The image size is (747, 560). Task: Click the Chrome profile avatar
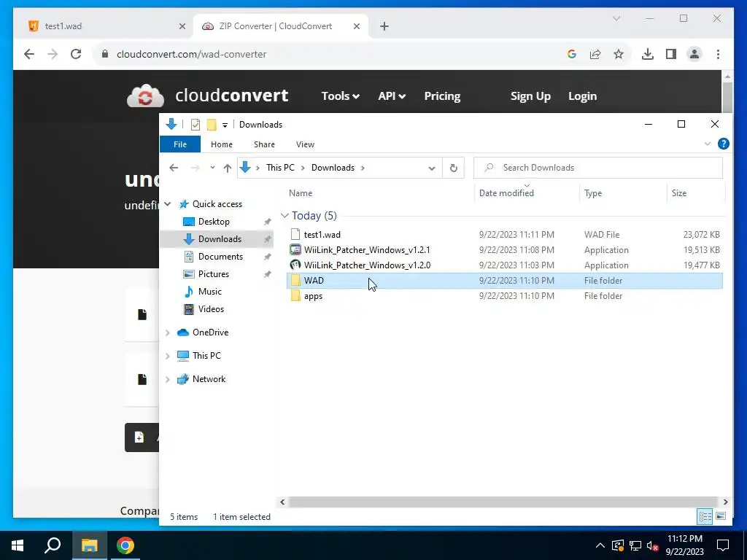click(x=694, y=54)
